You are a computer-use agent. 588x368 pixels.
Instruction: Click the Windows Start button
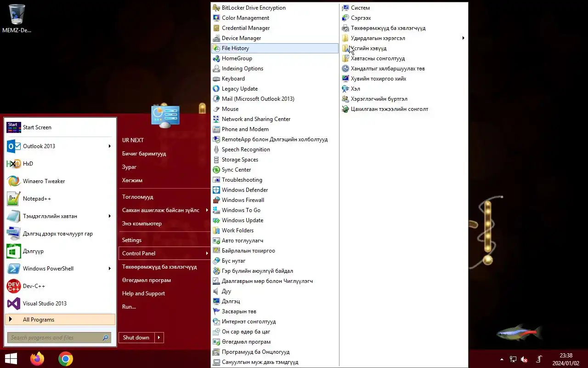point(11,358)
